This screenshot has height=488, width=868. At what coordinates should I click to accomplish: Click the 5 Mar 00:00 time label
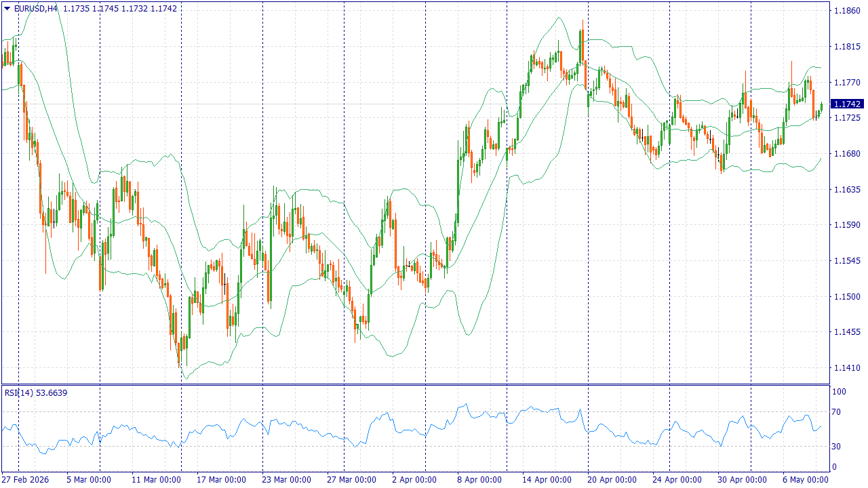click(x=88, y=479)
